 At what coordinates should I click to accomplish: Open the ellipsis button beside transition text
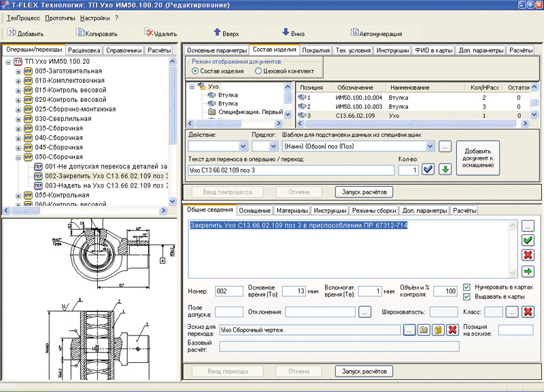[528, 226]
